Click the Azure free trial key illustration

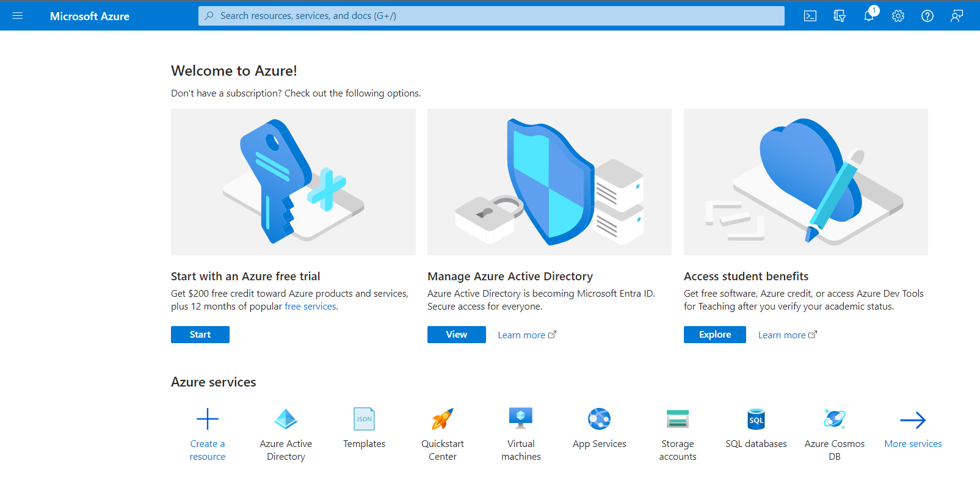(x=293, y=182)
